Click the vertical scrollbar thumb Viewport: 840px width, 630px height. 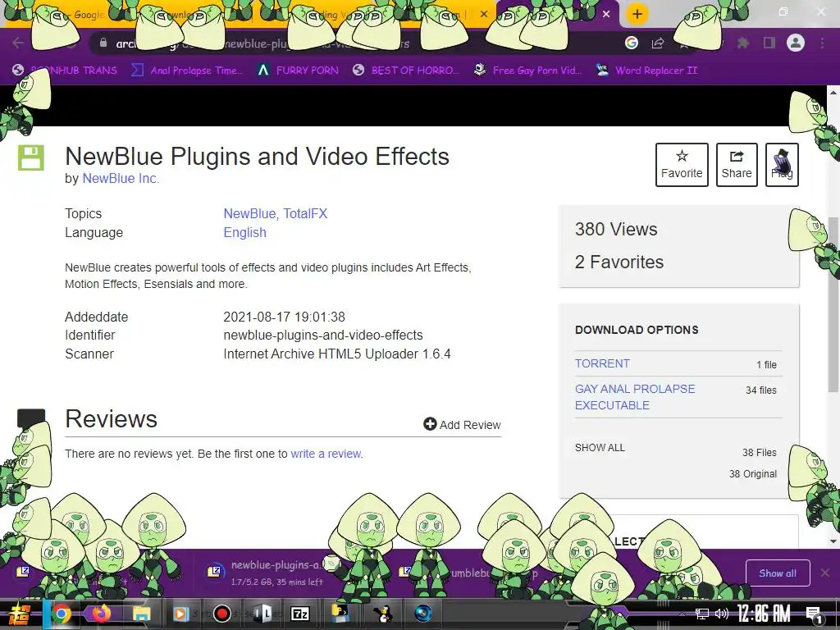[x=833, y=304]
